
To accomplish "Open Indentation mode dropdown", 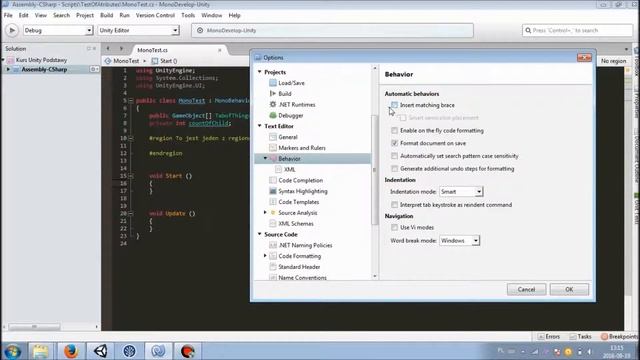I will tap(461, 191).
